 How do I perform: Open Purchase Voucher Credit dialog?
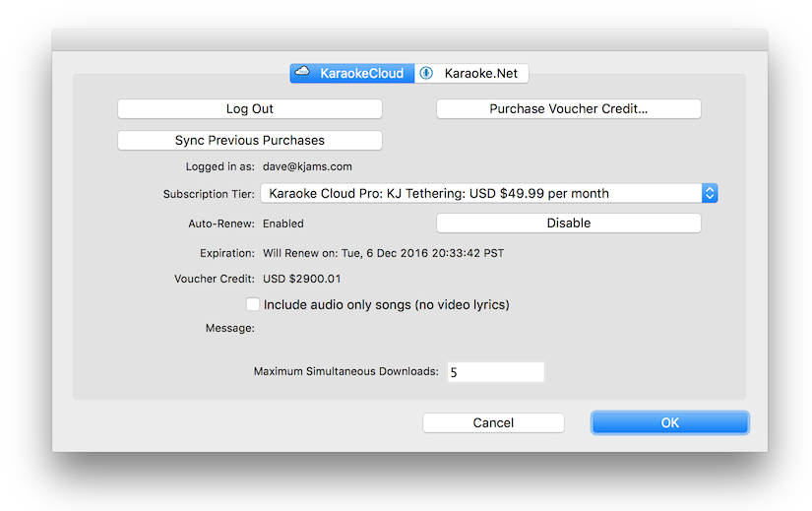(569, 109)
